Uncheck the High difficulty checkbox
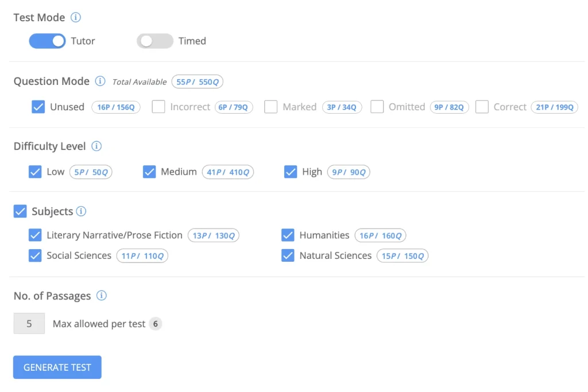Viewport: 588px width, 392px height. [291, 172]
